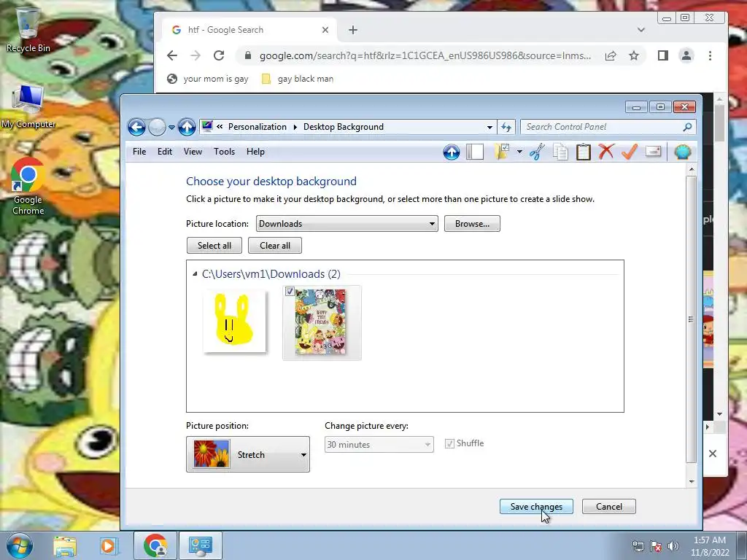
Task: Open the 'gay black man' bookmark folder
Action: tap(298, 79)
